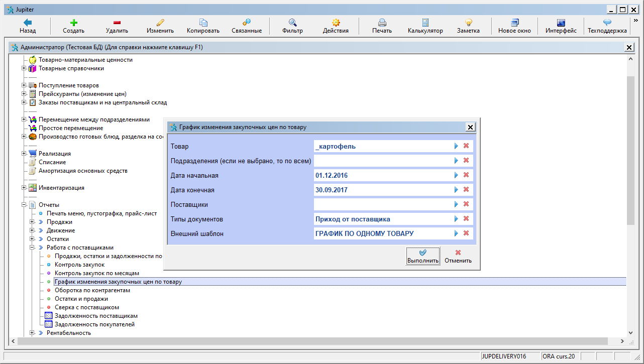Open the Внешний шаблон selection arrow
The width and height of the screenshot is (644, 364).
coord(457,233)
